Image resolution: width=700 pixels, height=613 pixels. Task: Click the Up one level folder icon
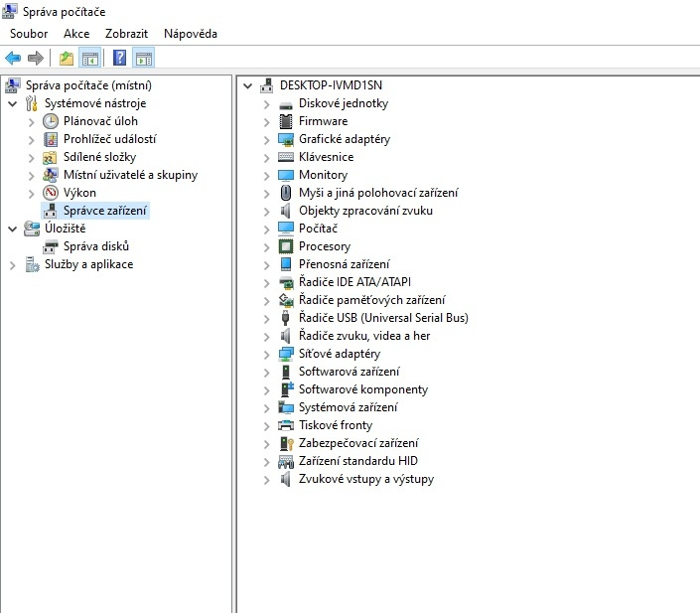[x=67, y=58]
